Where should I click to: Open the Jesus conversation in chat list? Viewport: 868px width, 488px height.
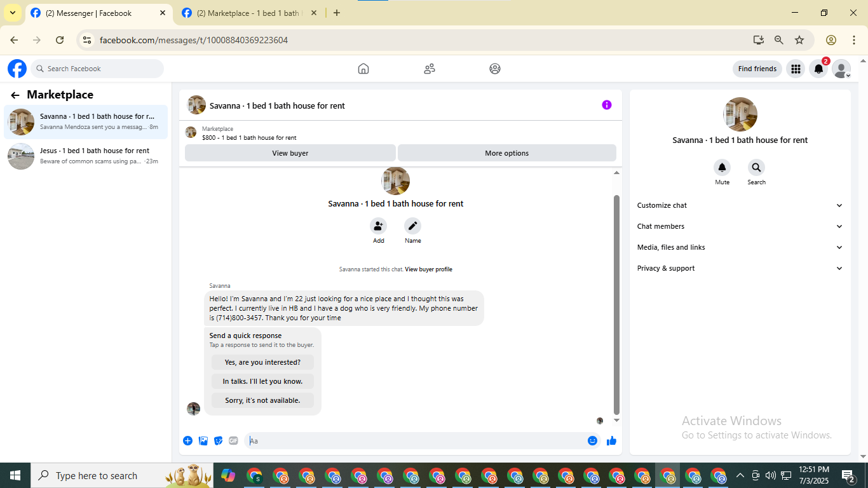pos(86,156)
